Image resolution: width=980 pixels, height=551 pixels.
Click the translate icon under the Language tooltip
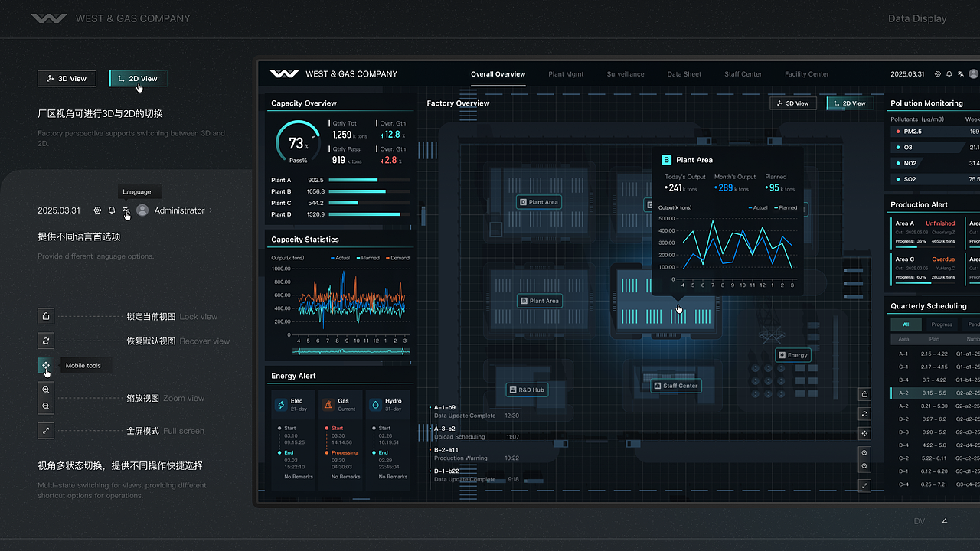click(126, 210)
